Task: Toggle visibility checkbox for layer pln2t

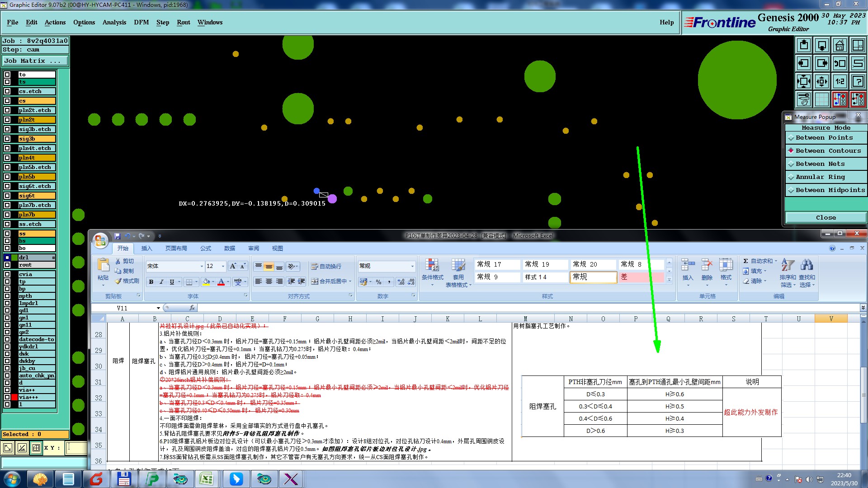Action: [x=7, y=120]
